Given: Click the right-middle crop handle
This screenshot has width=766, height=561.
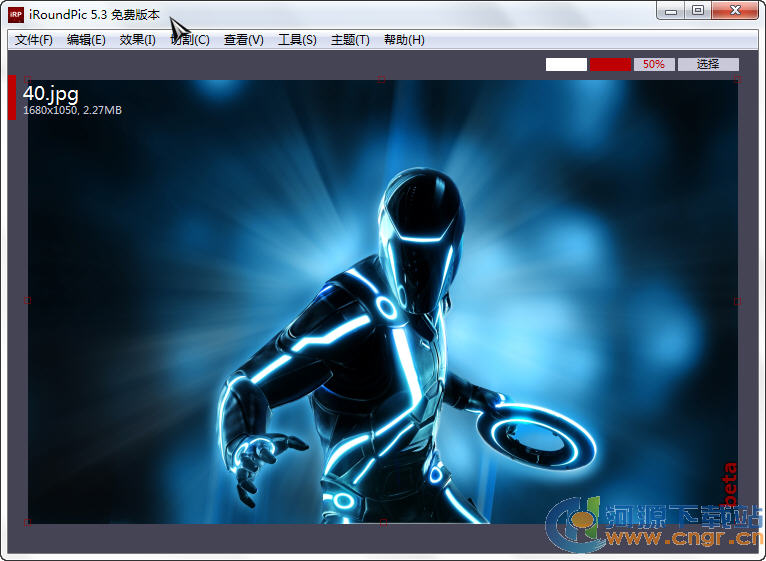Looking at the screenshot, I should (737, 302).
